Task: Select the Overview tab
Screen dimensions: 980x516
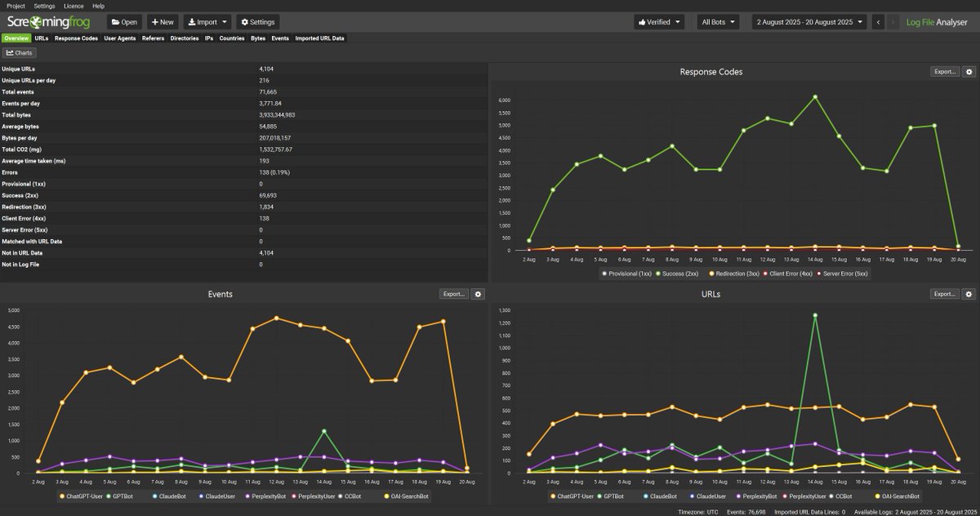Action: coord(16,38)
